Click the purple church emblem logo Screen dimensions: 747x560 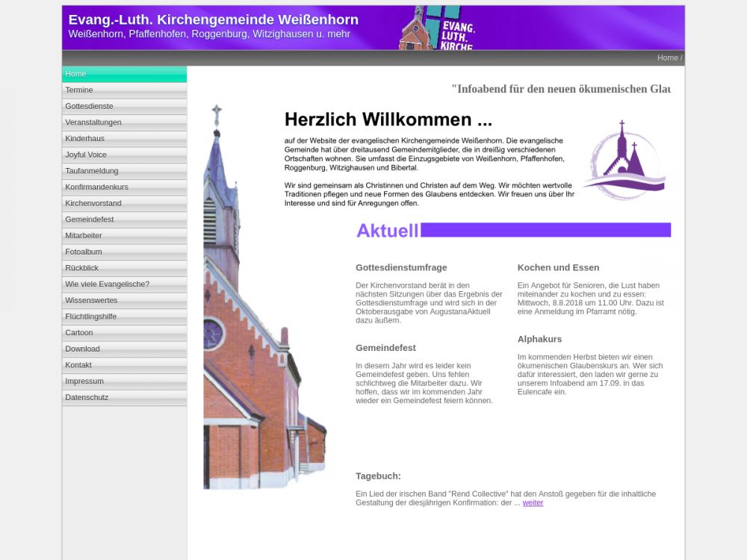point(624,160)
